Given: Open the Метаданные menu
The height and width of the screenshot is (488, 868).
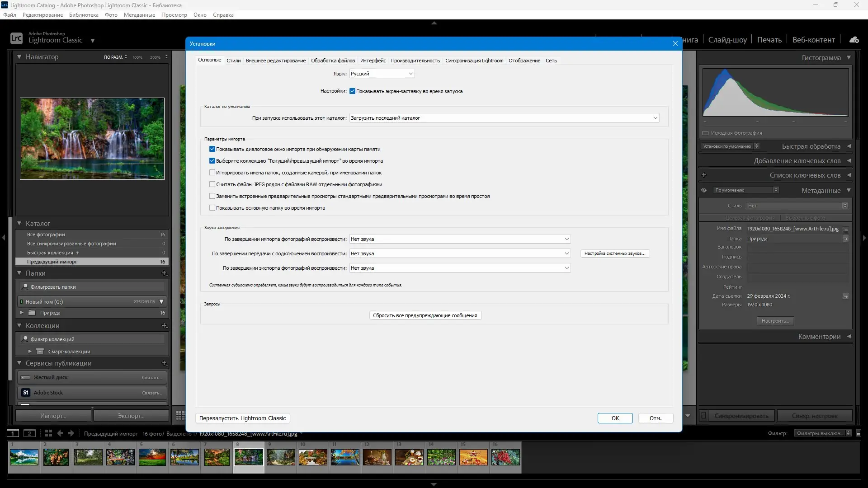Looking at the screenshot, I should tap(139, 15).
